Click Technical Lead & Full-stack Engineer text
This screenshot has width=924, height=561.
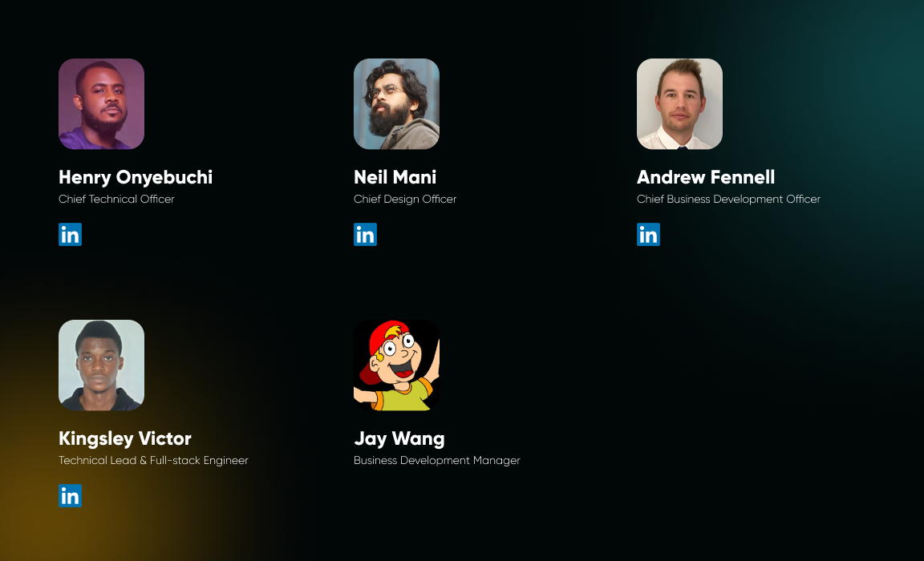click(153, 460)
